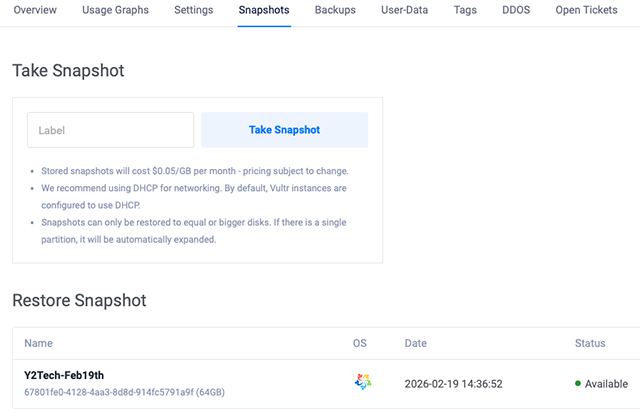640x409 pixels.
Task: Switch to Usage Graphs tab
Action: [x=116, y=10]
